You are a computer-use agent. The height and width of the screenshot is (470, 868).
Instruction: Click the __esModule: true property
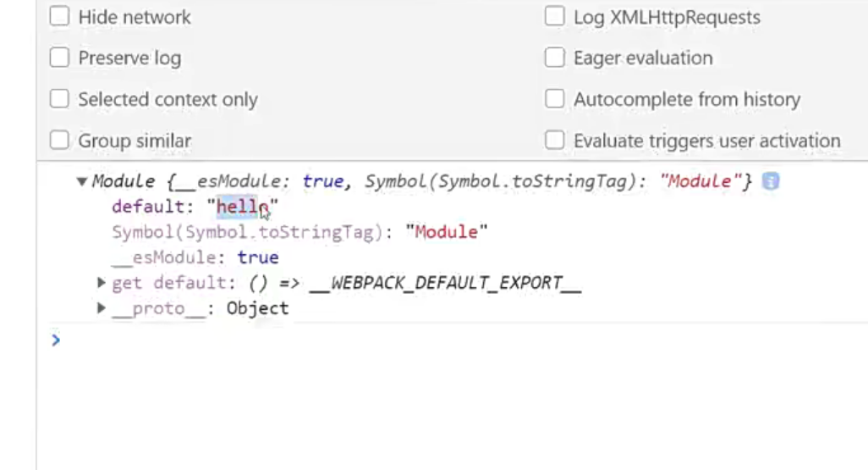pos(195,257)
